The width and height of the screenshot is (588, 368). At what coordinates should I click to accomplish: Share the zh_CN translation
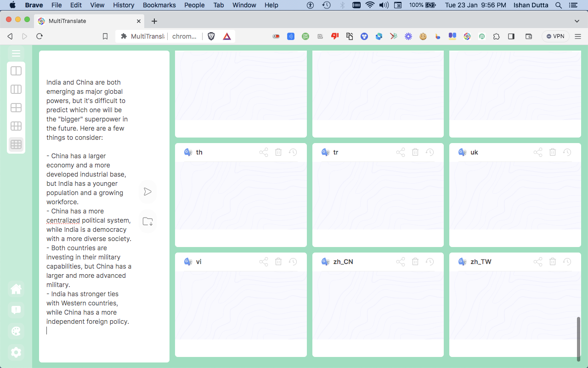click(400, 261)
